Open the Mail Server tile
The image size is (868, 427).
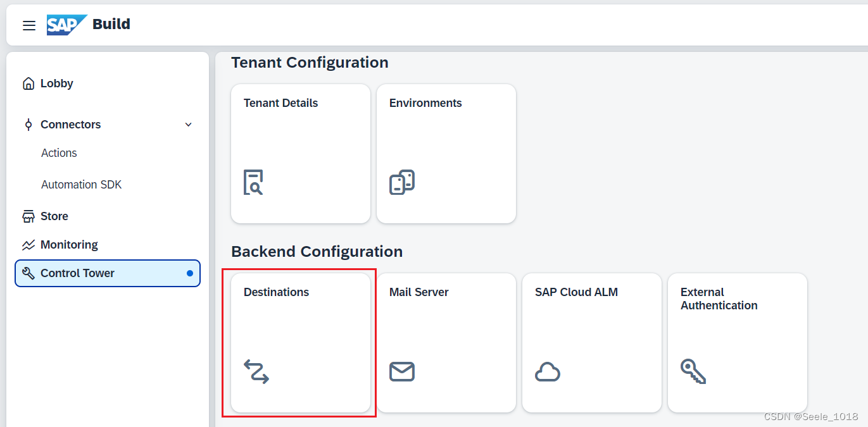[446, 343]
